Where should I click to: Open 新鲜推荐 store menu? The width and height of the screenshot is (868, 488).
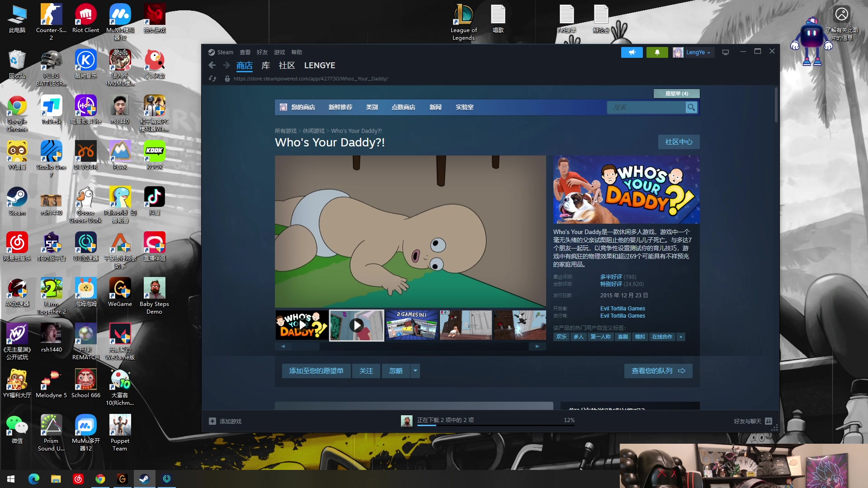pos(340,108)
